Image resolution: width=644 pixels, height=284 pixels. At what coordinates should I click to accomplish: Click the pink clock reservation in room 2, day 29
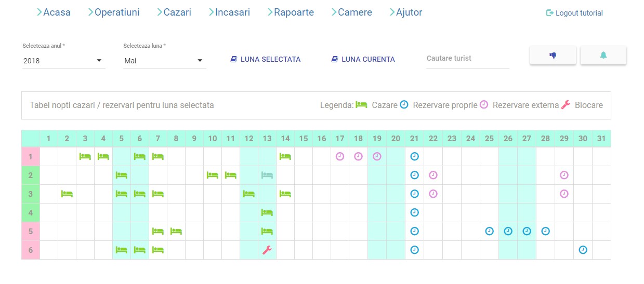pos(564,175)
